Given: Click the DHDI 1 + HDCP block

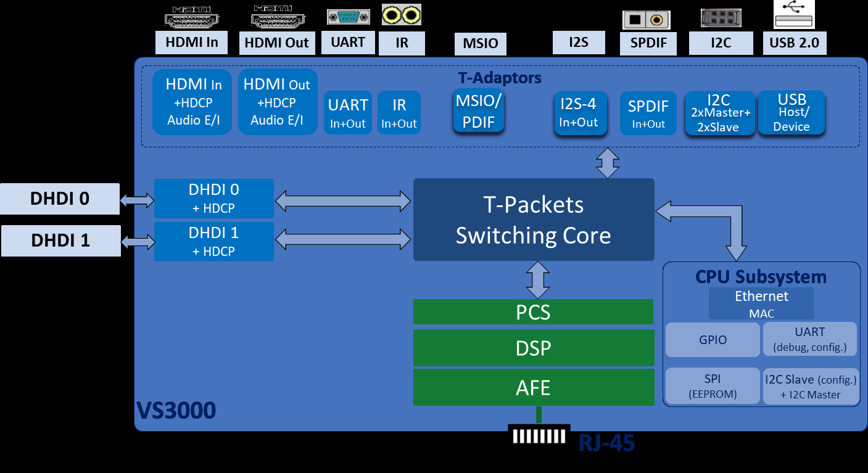Looking at the screenshot, I should 213,241.
